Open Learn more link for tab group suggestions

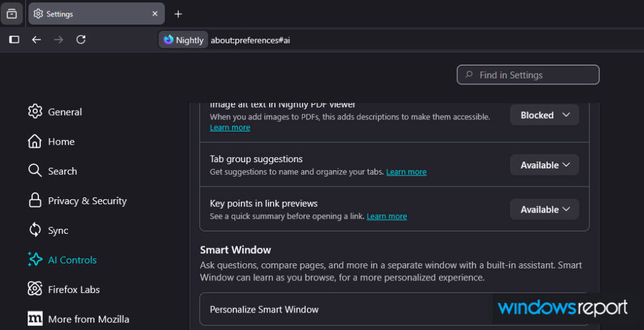pyautogui.click(x=406, y=172)
